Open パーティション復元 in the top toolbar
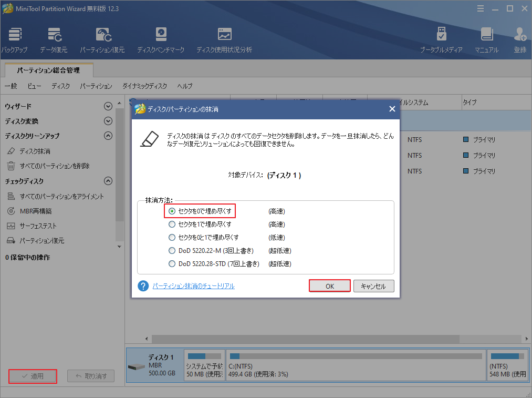Image resolution: width=532 pixels, height=398 pixels. point(102,40)
